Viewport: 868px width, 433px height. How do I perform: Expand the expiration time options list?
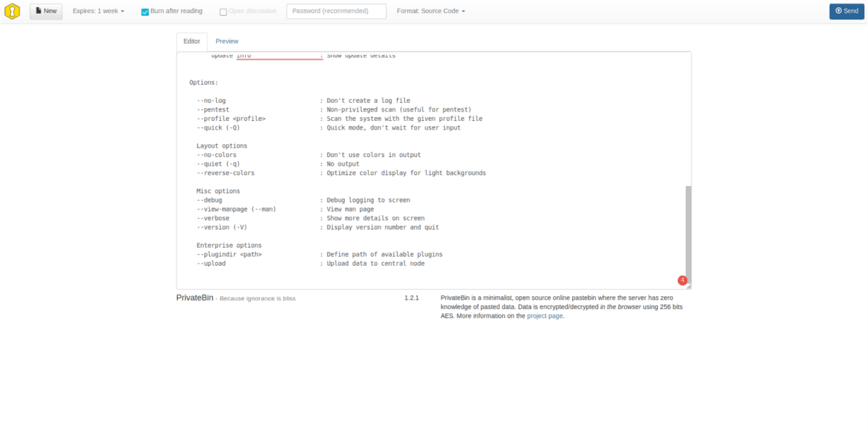(x=98, y=11)
